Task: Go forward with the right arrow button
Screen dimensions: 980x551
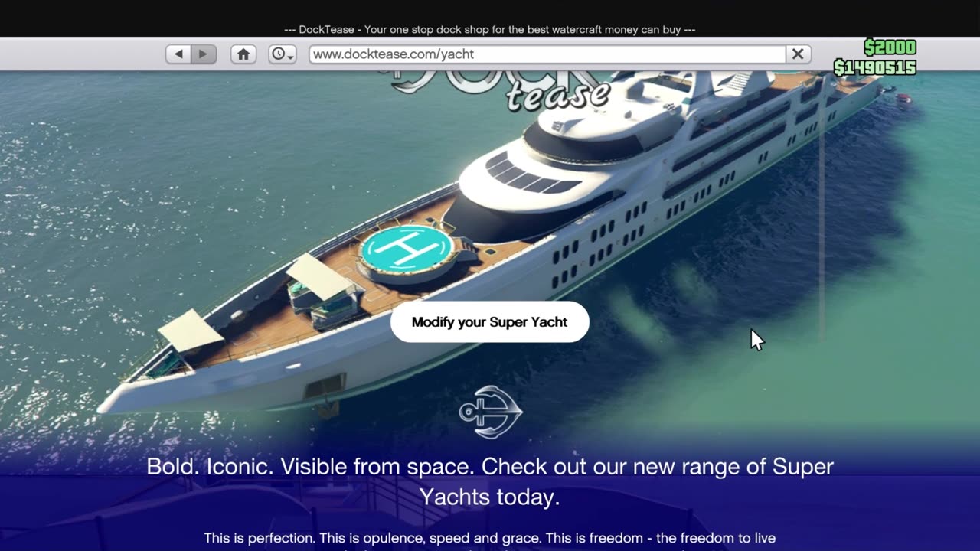Action: tap(204, 54)
